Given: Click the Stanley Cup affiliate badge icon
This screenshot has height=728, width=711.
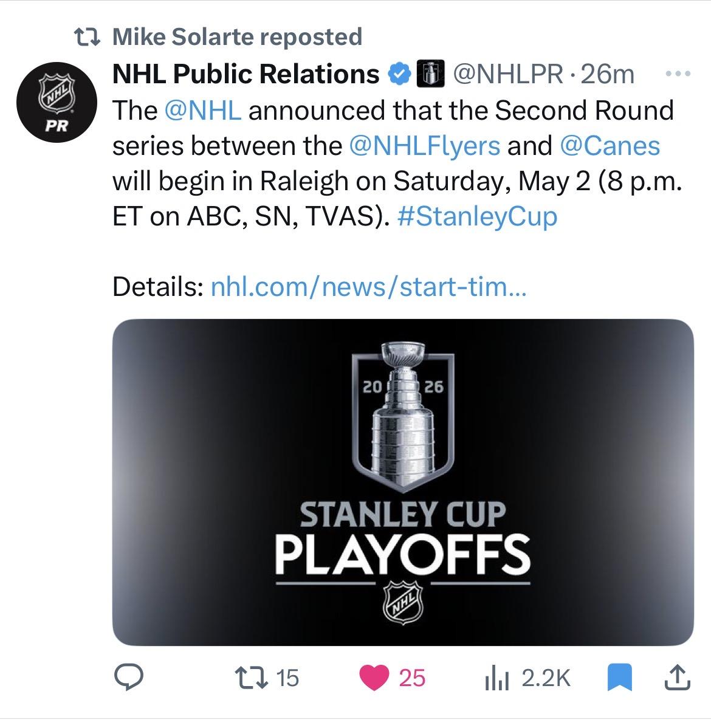Looking at the screenshot, I should click(430, 74).
